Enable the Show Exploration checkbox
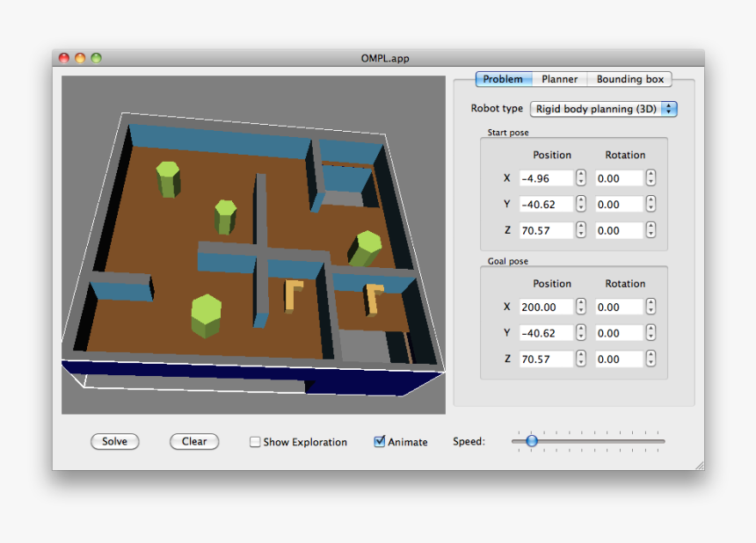The image size is (756, 543). [x=255, y=442]
